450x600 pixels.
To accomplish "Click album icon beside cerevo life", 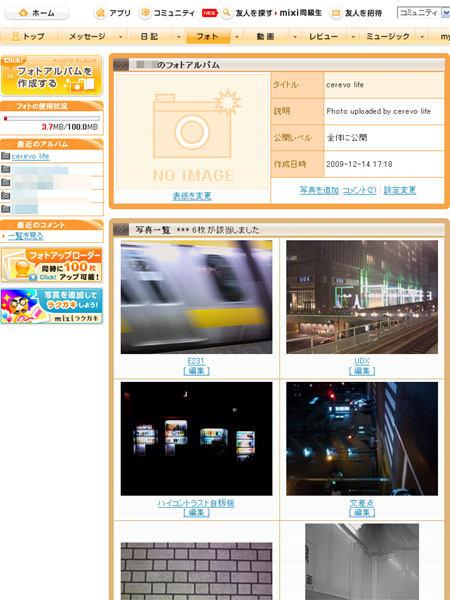I will (x=5, y=156).
